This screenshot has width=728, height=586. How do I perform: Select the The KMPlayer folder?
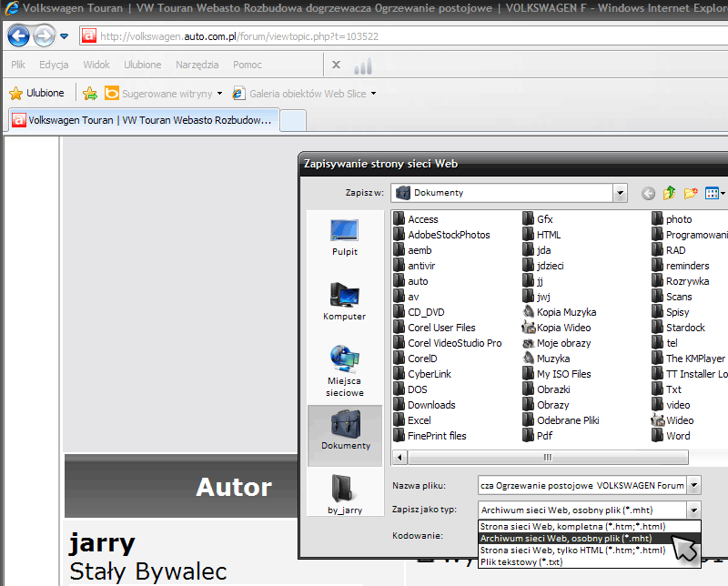[689, 359]
